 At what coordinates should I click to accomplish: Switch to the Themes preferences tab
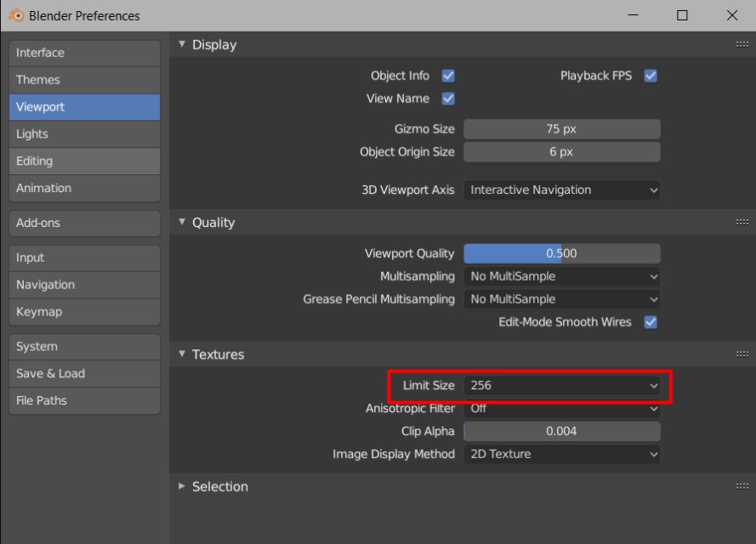coord(84,79)
